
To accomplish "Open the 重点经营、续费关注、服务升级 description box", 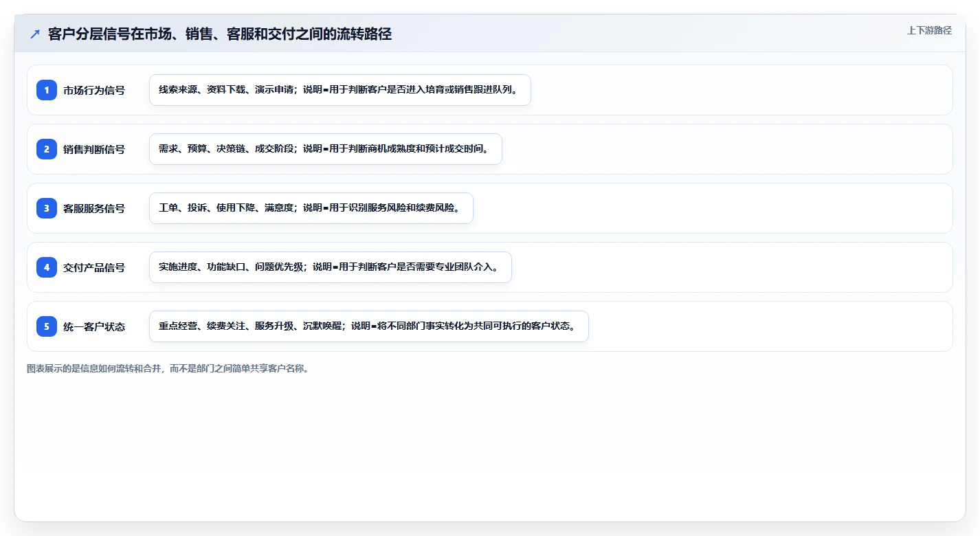I will [369, 326].
